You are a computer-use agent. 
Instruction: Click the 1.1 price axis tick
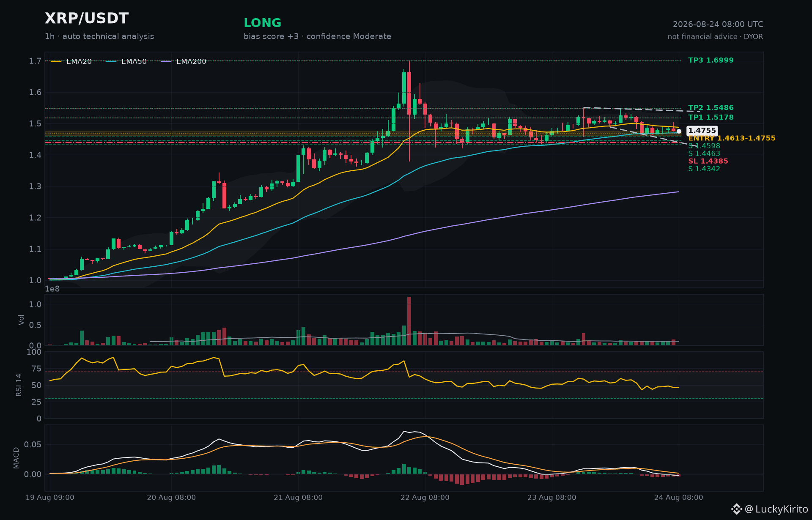35,249
